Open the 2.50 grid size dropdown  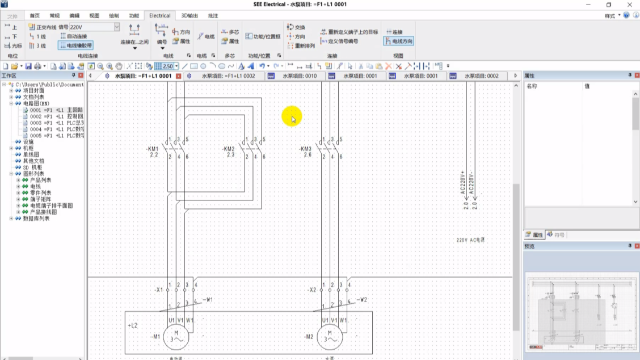[x=177, y=66]
